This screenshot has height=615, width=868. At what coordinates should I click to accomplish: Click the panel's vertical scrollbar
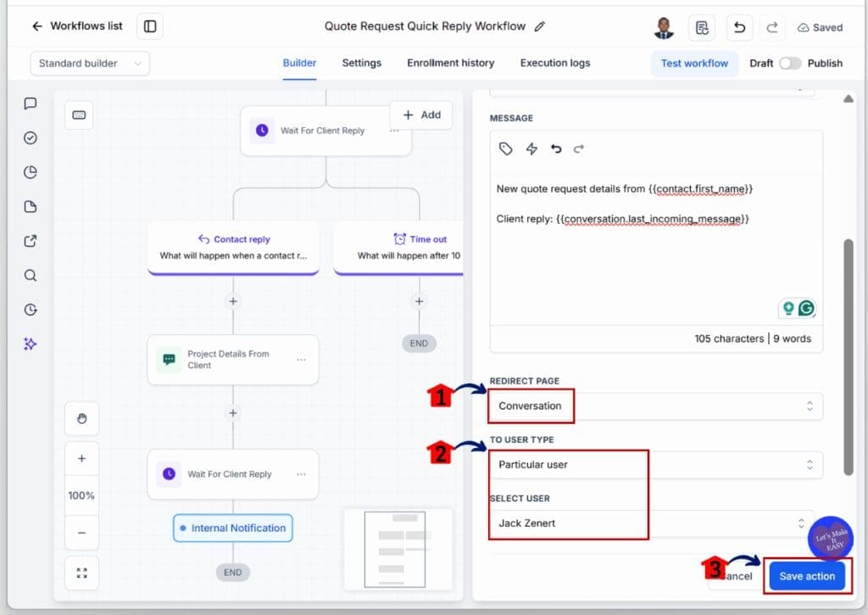tap(849, 357)
